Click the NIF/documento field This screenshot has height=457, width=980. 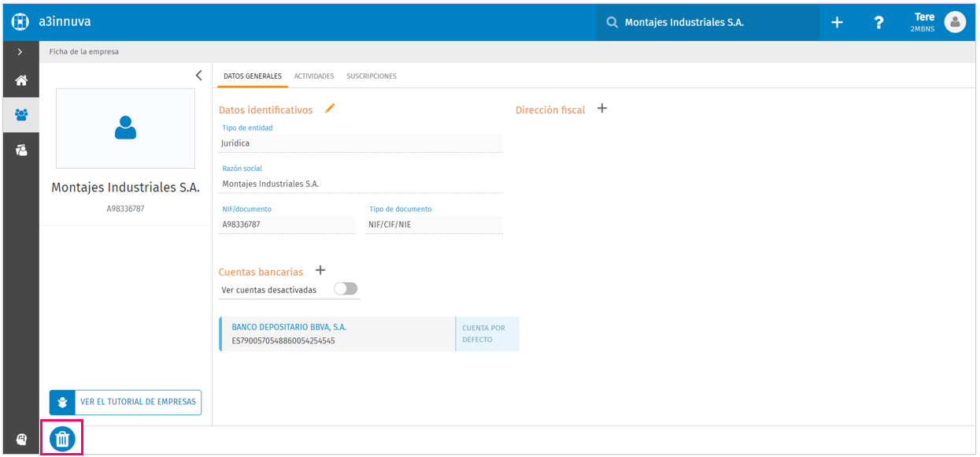pos(287,225)
